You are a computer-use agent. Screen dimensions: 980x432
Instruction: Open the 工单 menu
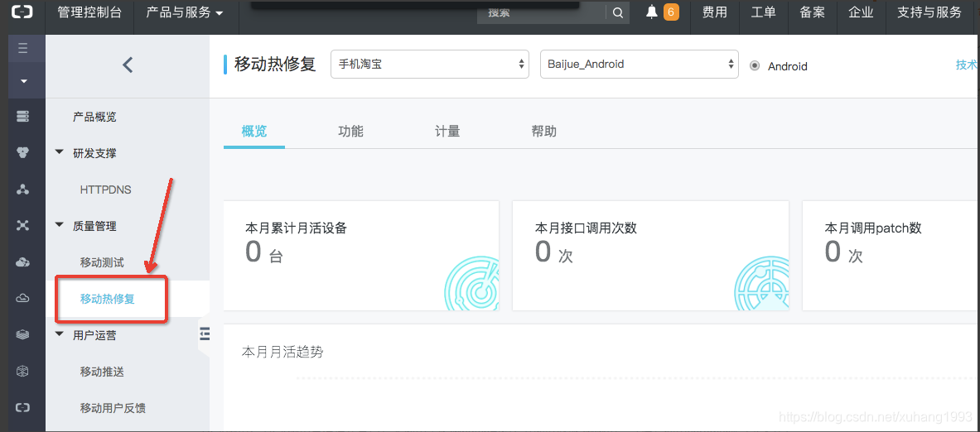[763, 12]
